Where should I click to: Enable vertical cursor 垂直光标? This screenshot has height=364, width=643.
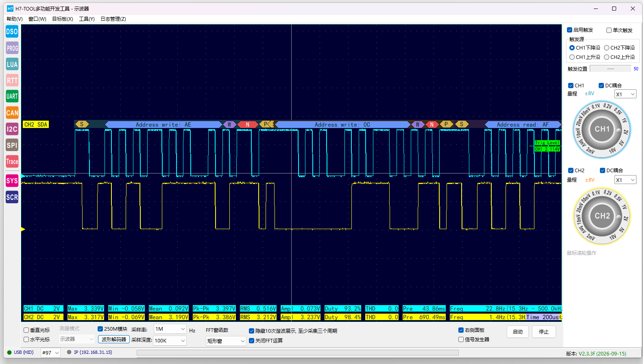point(26,330)
